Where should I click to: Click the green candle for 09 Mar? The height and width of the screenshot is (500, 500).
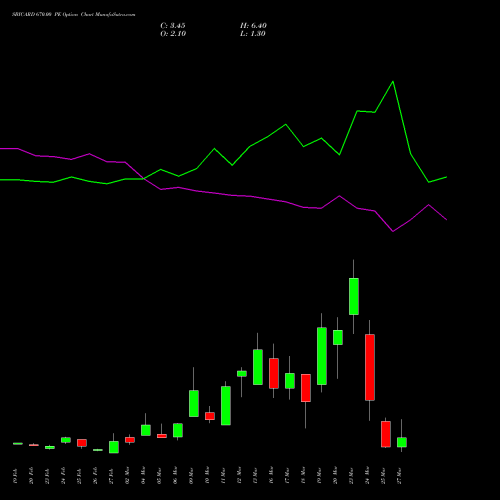point(194,403)
